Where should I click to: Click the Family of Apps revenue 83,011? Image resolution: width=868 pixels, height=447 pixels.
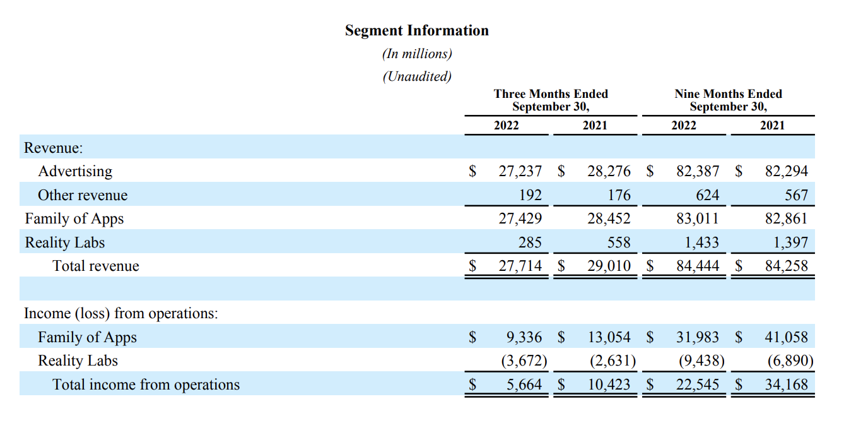click(x=697, y=219)
